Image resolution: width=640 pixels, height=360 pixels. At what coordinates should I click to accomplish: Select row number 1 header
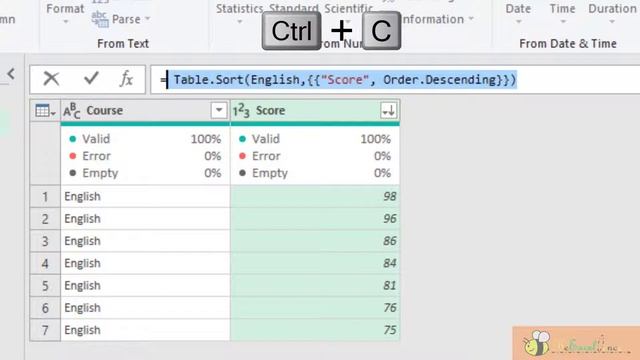[45, 197]
